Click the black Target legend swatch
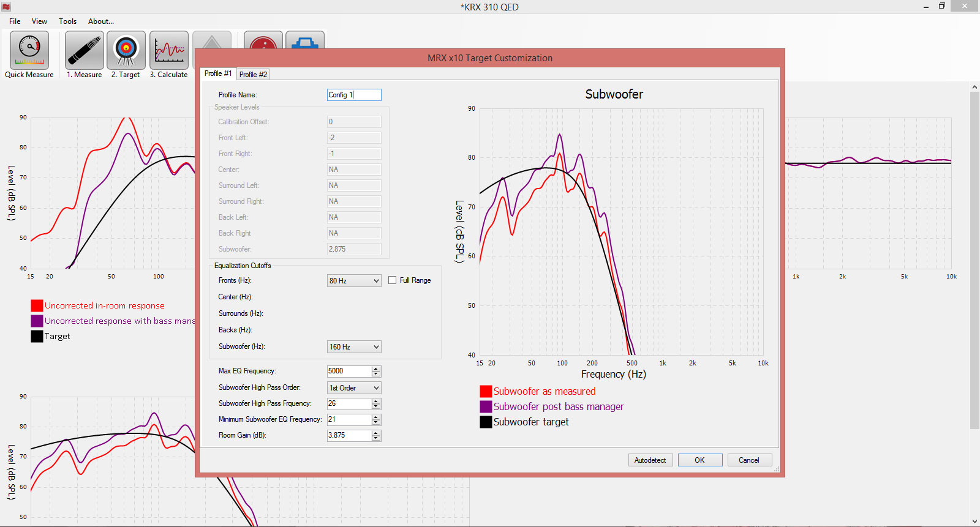 click(37, 336)
